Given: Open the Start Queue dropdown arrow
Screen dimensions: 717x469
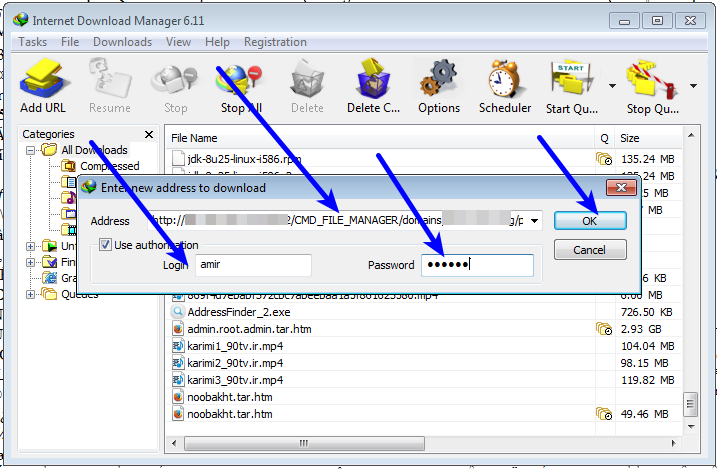Looking at the screenshot, I should (x=611, y=85).
